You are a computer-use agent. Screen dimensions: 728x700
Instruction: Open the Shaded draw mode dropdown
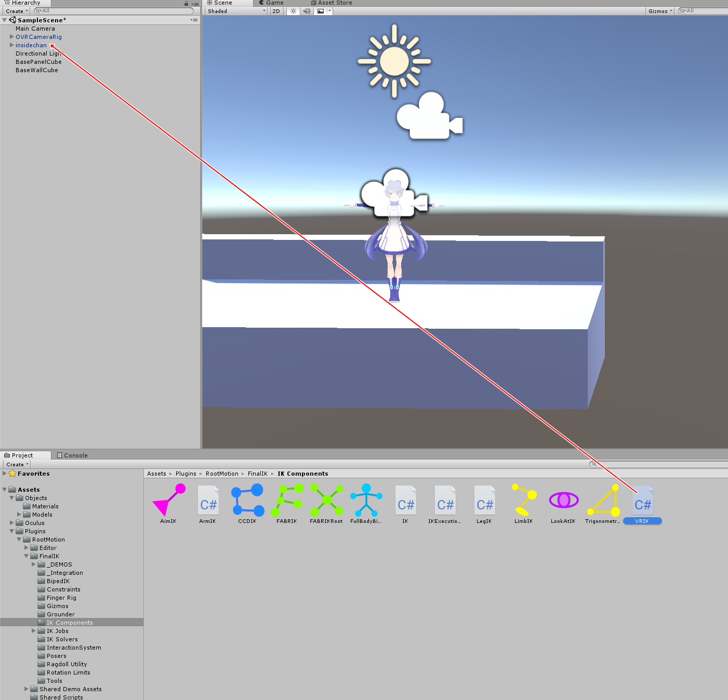(x=234, y=10)
